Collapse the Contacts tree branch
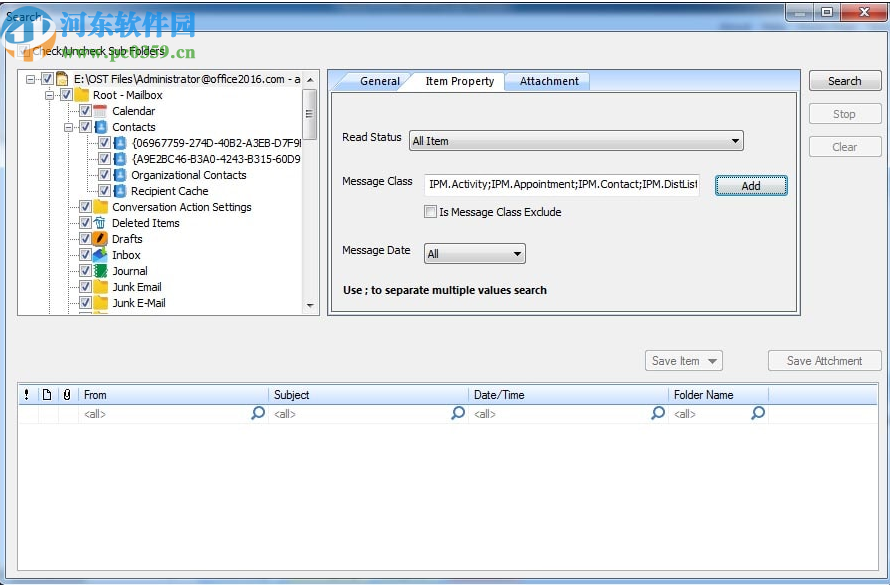 (x=68, y=127)
